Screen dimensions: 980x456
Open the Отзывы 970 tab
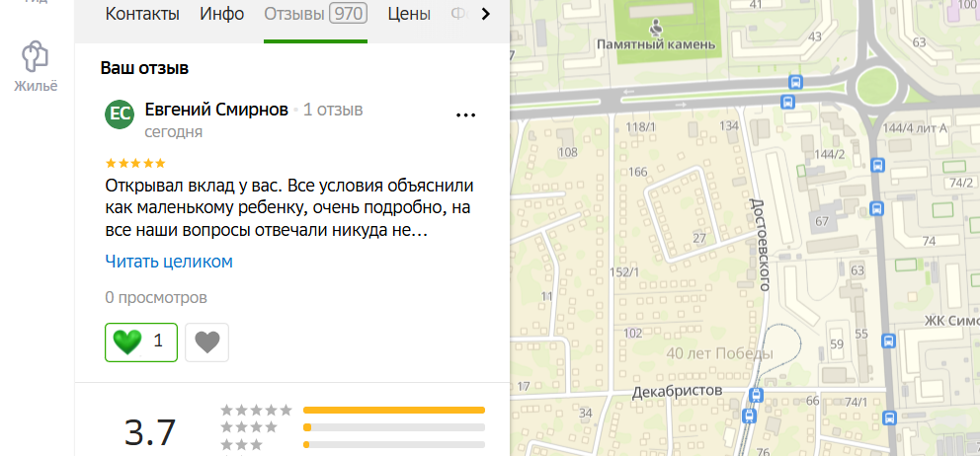point(315,15)
